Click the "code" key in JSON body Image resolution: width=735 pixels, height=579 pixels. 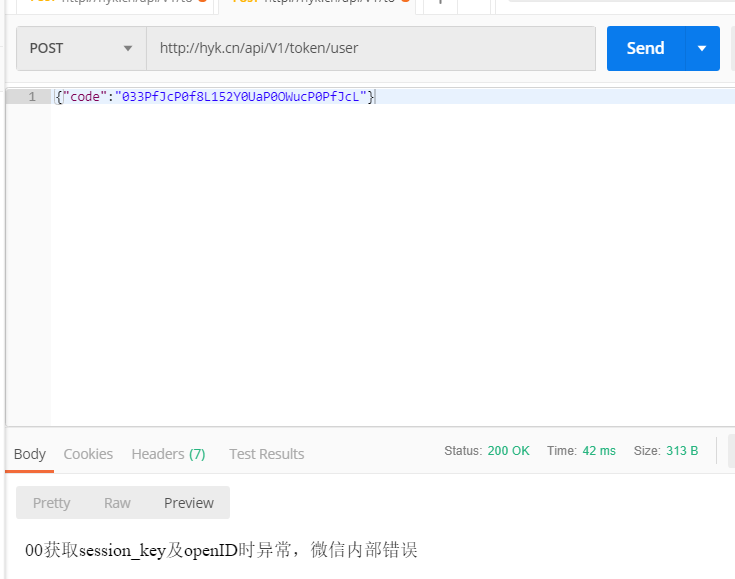click(85, 97)
